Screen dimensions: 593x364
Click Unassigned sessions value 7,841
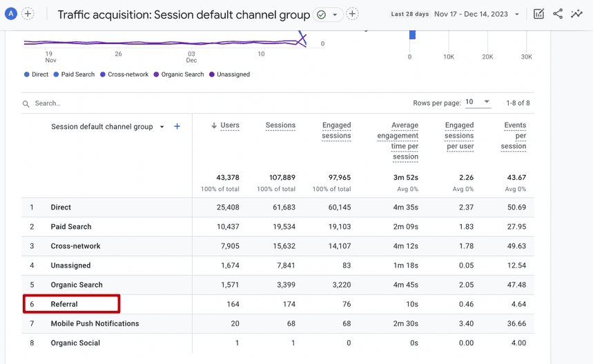pyautogui.click(x=286, y=265)
